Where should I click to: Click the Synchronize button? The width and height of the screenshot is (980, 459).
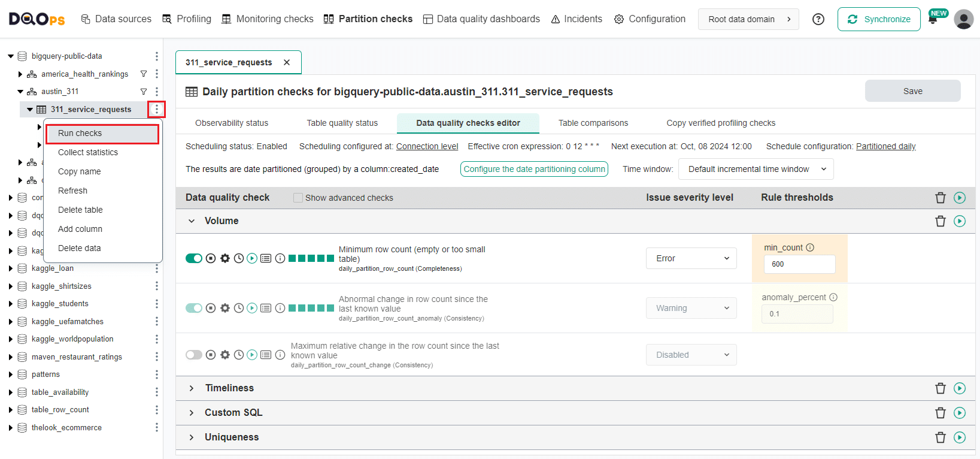pyautogui.click(x=879, y=19)
